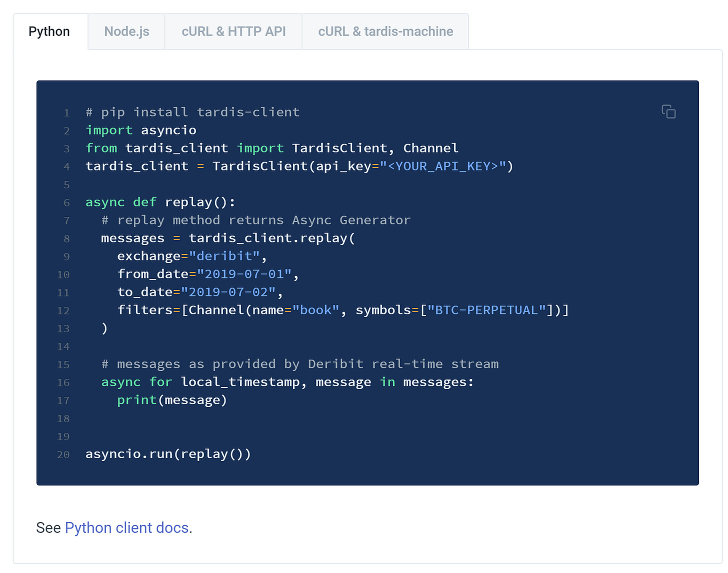Click the Deribit real-time stream comment
Screen dimensions: 728x573
(x=300, y=364)
